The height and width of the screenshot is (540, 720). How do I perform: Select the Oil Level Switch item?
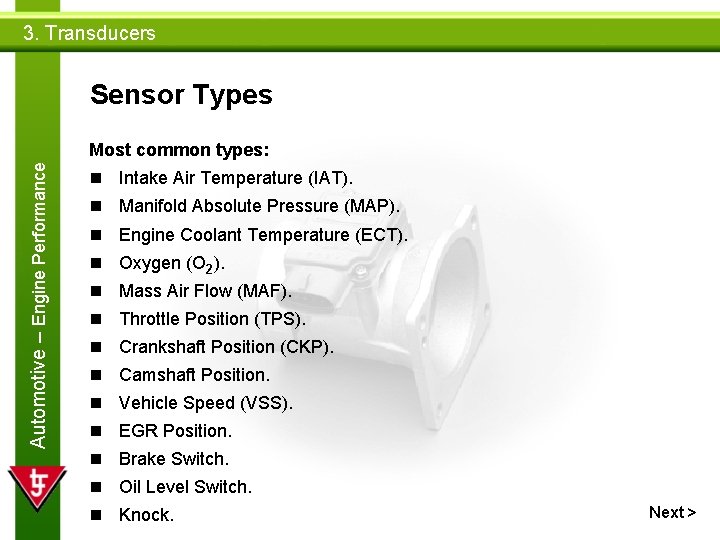pos(186,487)
